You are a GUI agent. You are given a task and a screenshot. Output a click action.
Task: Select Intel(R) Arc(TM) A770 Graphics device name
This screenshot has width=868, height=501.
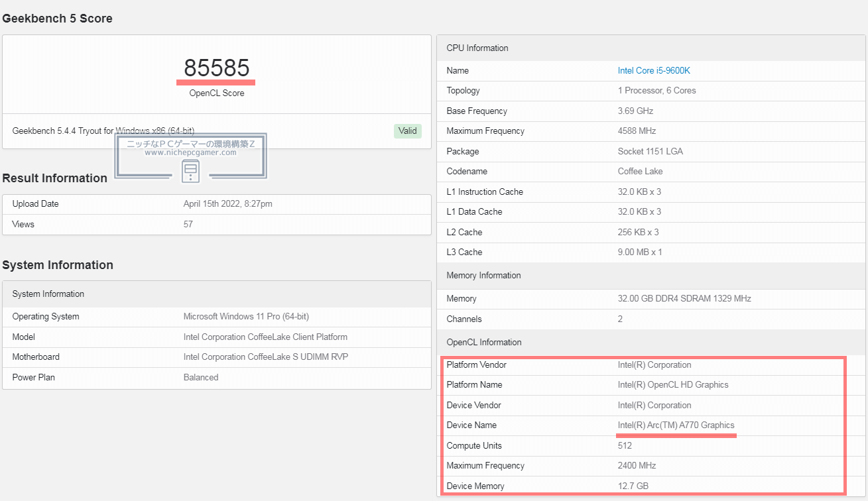tap(676, 425)
